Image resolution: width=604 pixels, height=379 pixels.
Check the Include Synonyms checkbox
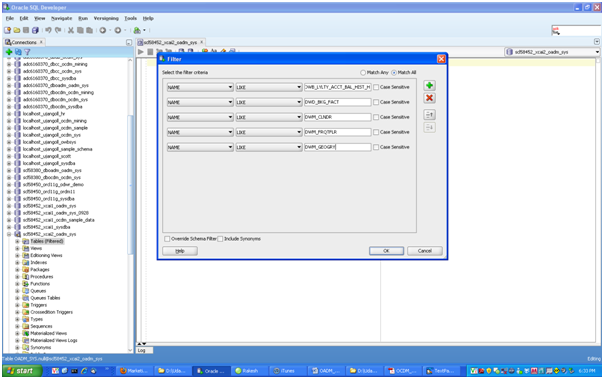click(220, 239)
